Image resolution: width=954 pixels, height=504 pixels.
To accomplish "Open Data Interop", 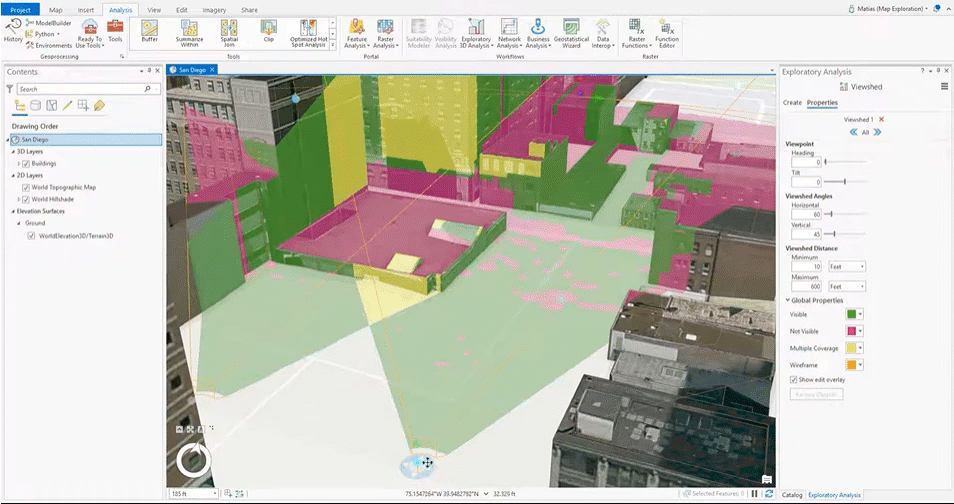I will point(603,33).
